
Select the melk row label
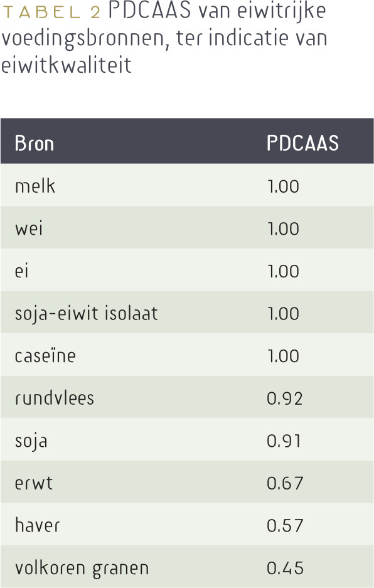[35, 186]
